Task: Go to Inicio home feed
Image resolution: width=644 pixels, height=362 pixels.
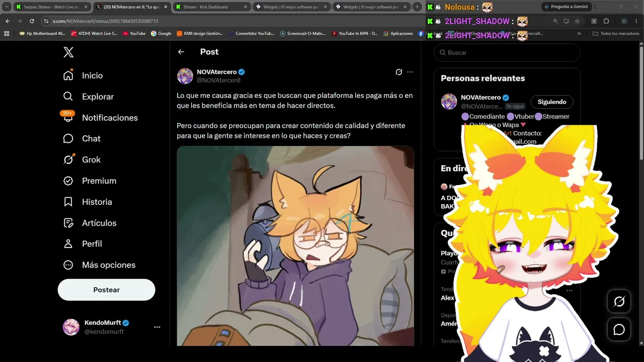Action: click(x=83, y=75)
